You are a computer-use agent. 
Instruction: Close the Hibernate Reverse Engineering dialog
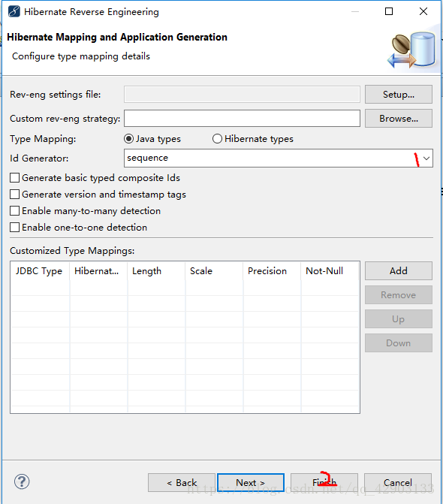[x=423, y=11]
